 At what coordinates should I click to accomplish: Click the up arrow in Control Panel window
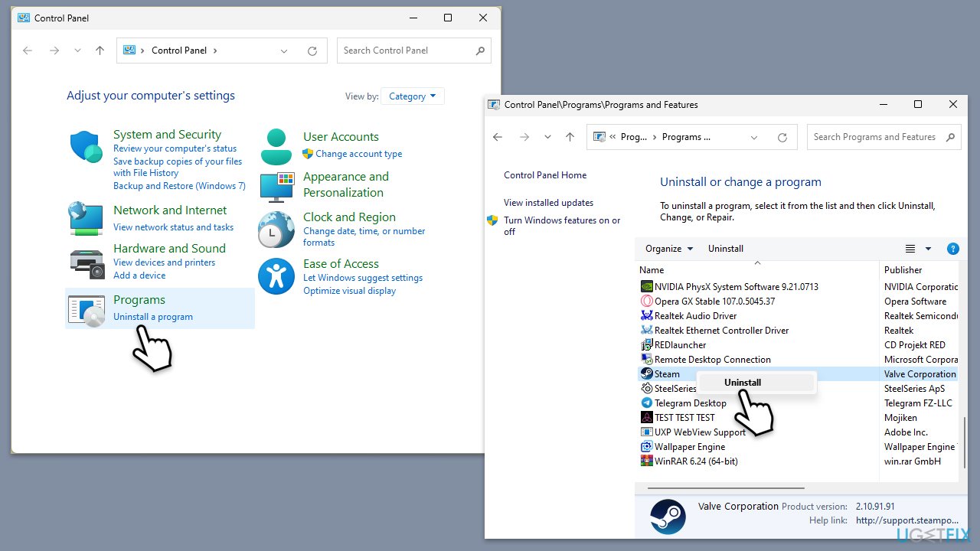[x=100, y=51]
